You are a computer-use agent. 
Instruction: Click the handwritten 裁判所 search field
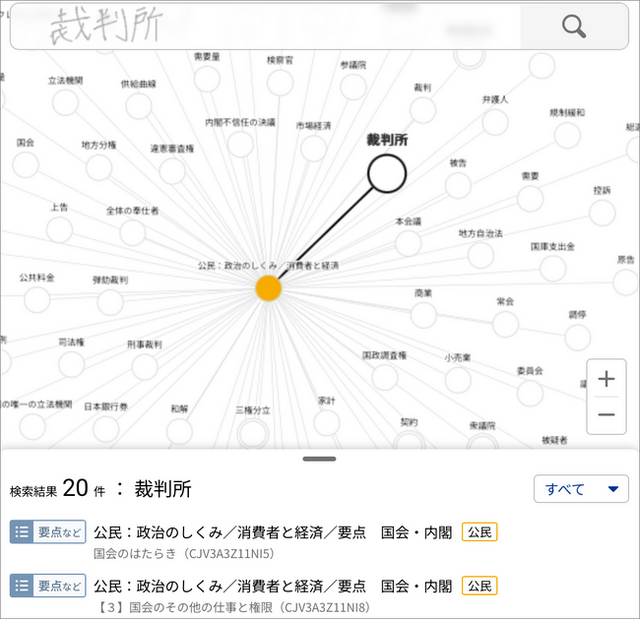(265, 27)
